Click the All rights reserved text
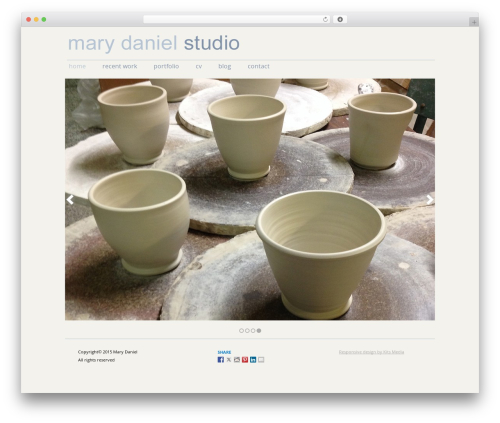 coord(96,360)
